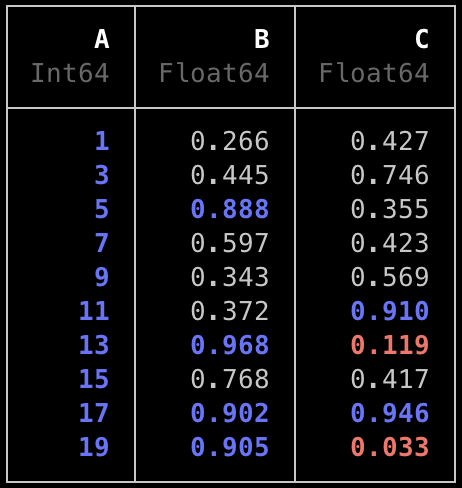
Task: Click red value 0.119
Action: tap(390, 345)
